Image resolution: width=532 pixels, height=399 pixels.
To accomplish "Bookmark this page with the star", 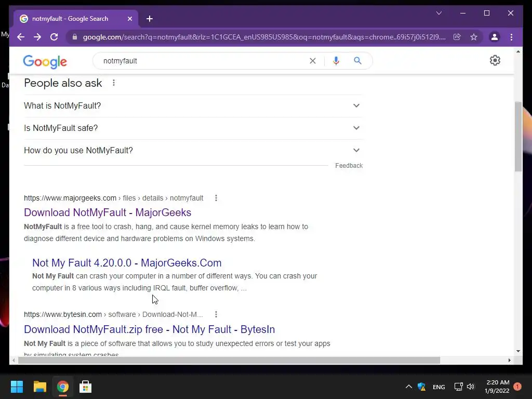I will (x=474, y=37).
